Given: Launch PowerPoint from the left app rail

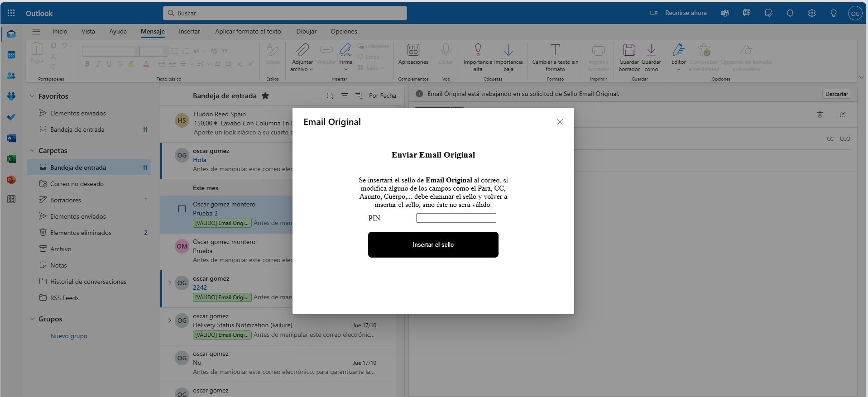Looking at the screenshot, I should pos(11,180).
